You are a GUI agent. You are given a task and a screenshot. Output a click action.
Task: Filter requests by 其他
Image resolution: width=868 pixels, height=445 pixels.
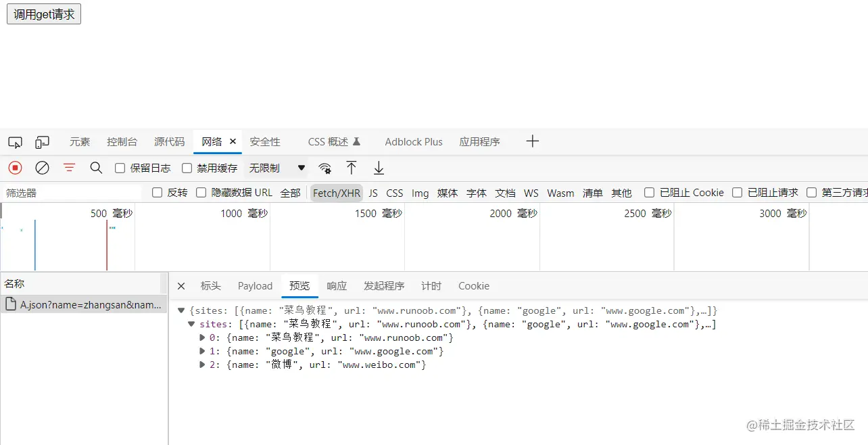[x=621, y=193]
